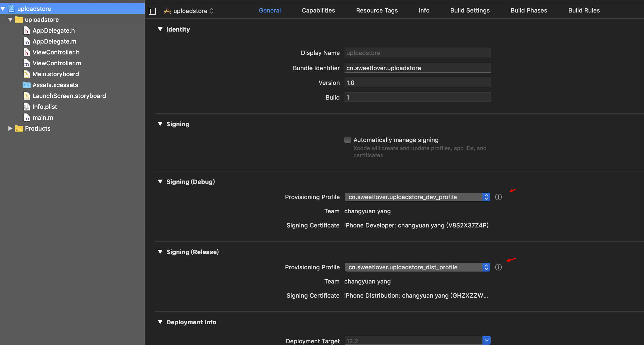This screenshot has height=345, width=644.
Task: Toggle the project navigator sidebar icon
Action: click(152, 11)
